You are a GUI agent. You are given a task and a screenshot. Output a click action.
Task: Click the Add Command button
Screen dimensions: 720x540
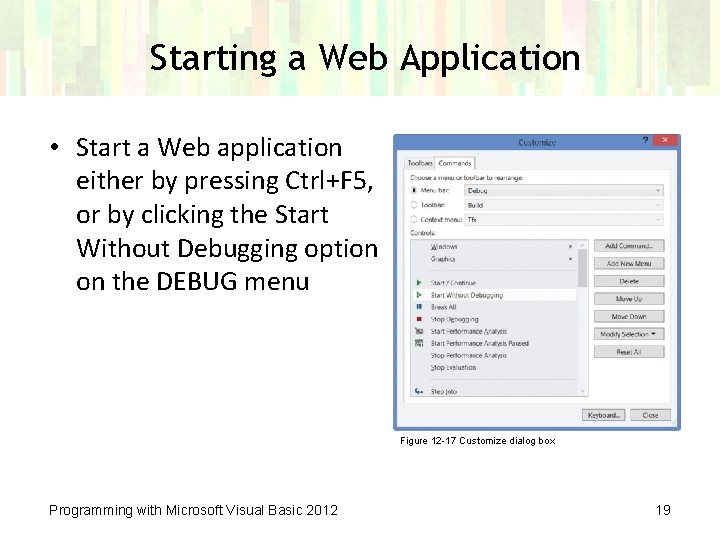coord(629,246)
